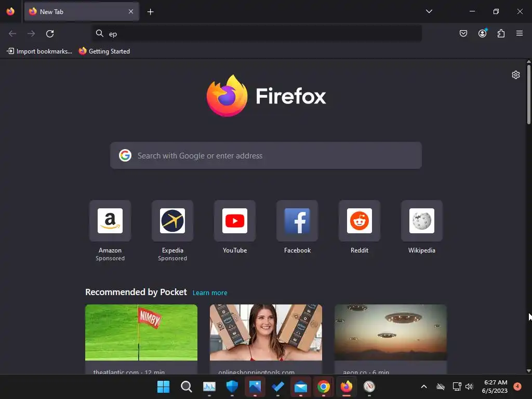Save to Pocket icon in toolbar

(463, 33)
